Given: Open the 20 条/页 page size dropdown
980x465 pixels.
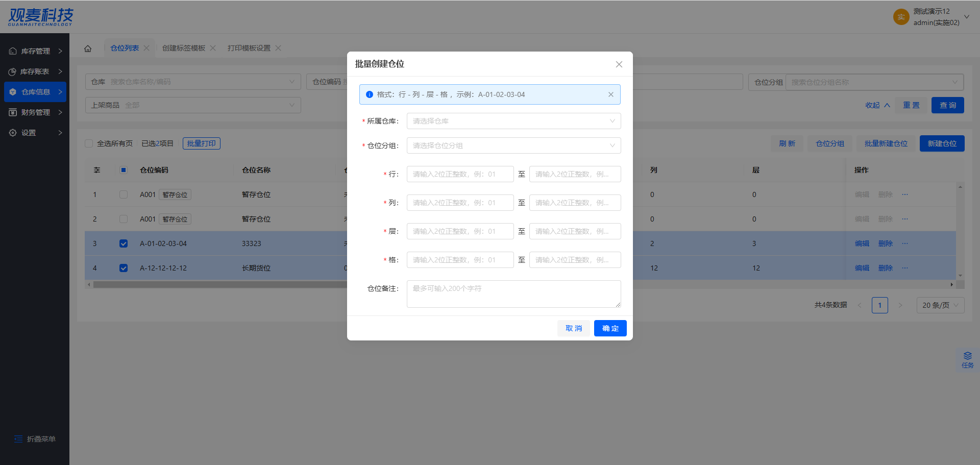Looking at the screenshot, I should pos(941,305).
